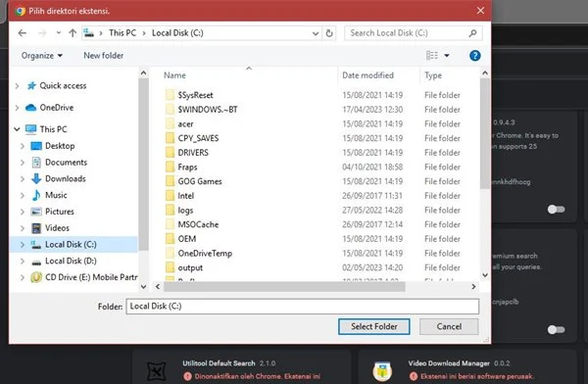
Task: Select the Pictures icon in the tree
Action: (x=36, y=212)
